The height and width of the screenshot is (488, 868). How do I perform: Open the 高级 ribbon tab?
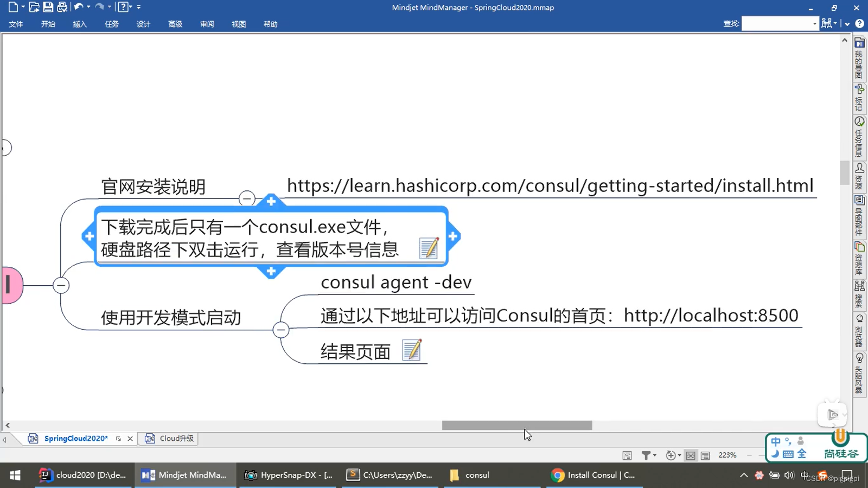click(x=175, y=24)
